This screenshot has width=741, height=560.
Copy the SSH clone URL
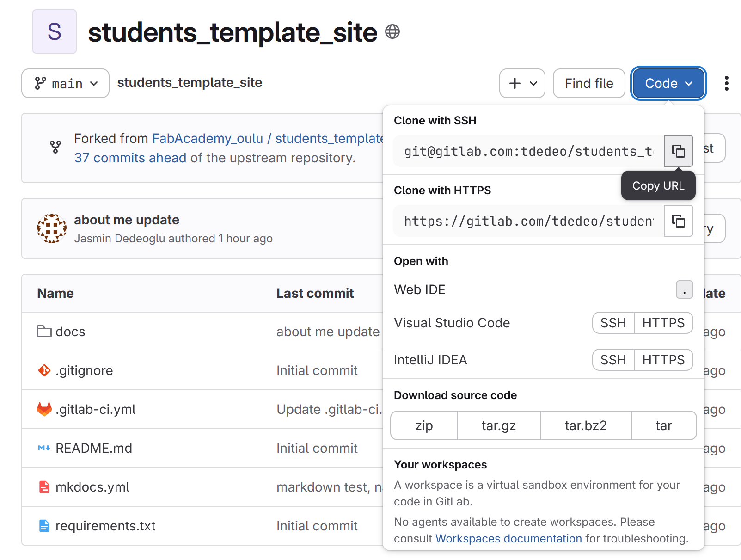[x=678, y=151]
